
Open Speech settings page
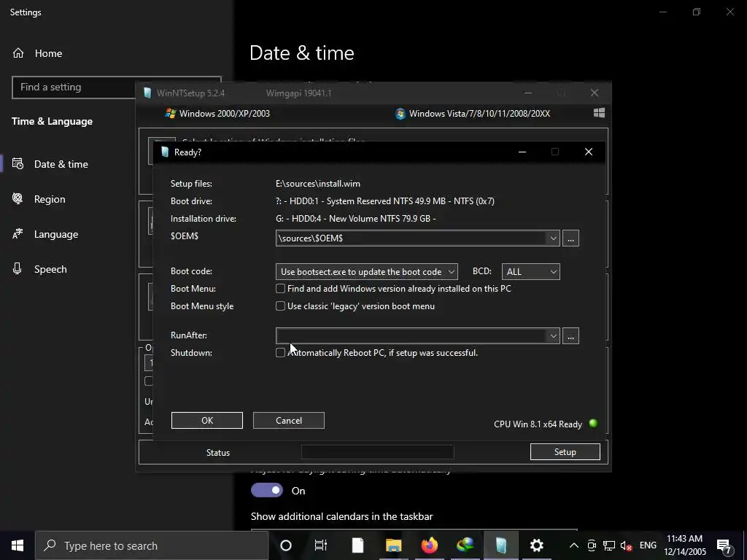[50, 269]
